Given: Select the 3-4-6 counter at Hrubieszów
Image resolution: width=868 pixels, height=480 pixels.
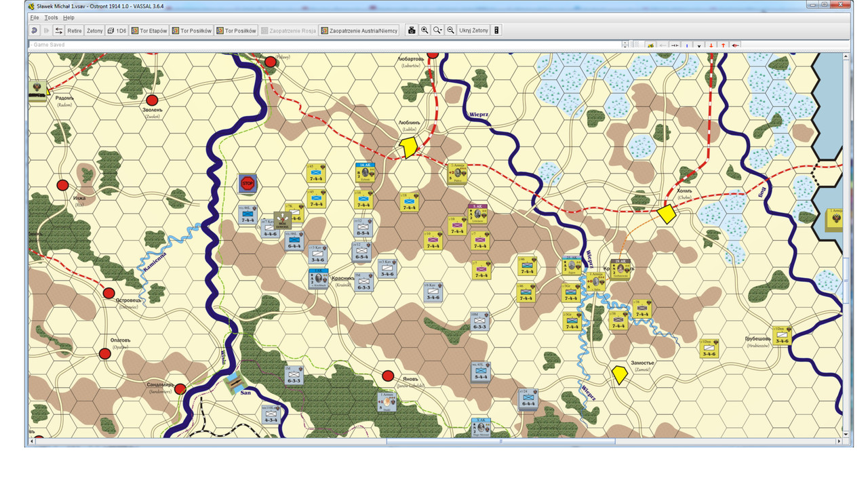Looking at the screenshot, I should pos(782,335).
